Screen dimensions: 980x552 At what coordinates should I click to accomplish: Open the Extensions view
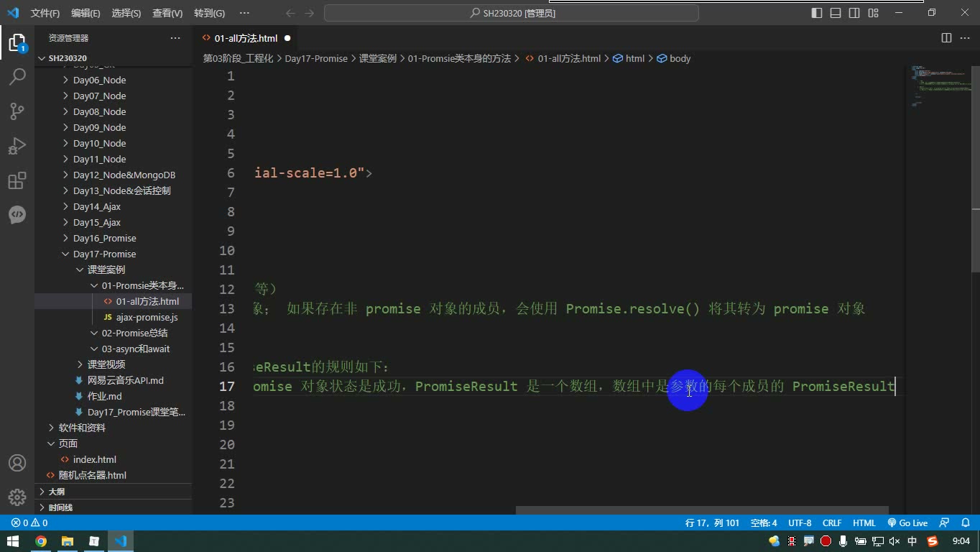pyautogui.click(x=17, y=180)
